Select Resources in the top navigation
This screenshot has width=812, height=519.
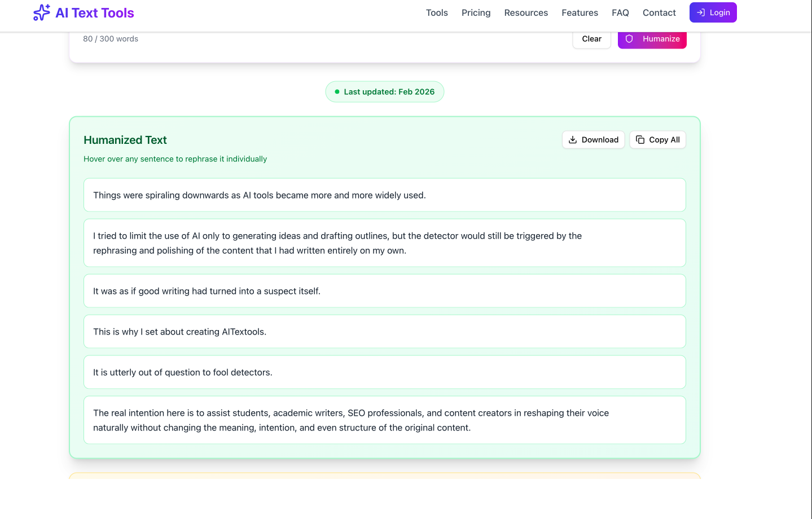(x=525, y=12)
